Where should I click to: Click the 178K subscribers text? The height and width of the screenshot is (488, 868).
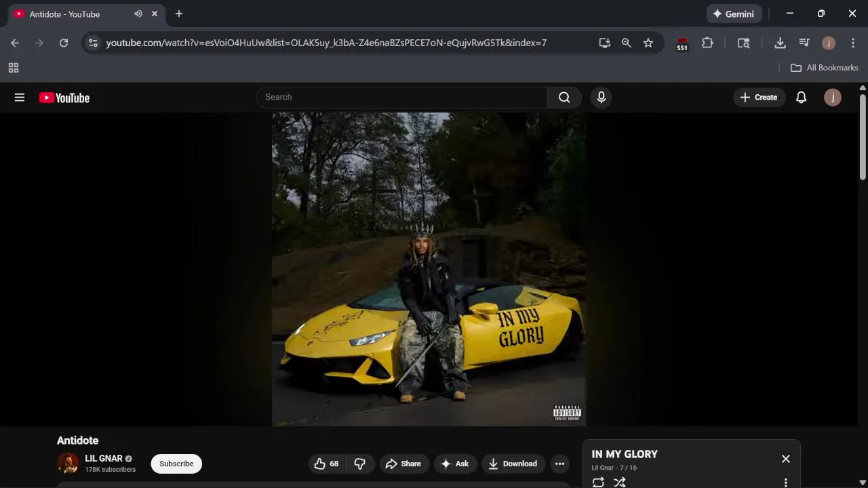[x=111, y=470]
